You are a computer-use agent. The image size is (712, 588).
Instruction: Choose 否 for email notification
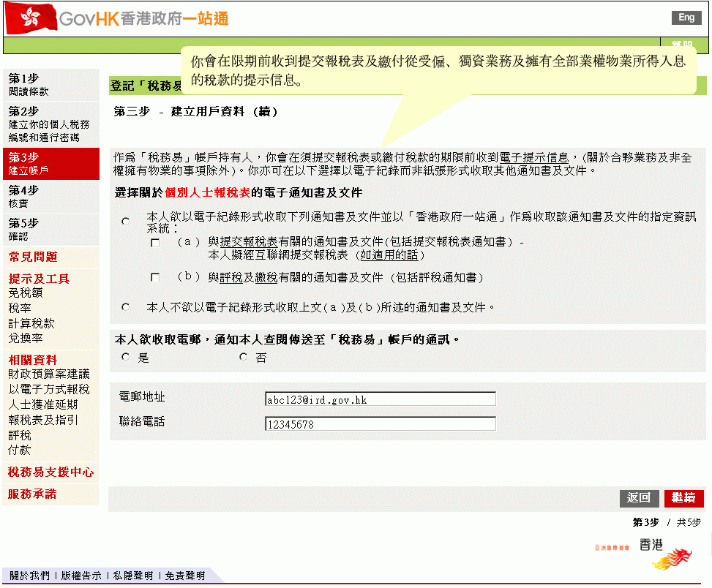click(x=243, y=357)
